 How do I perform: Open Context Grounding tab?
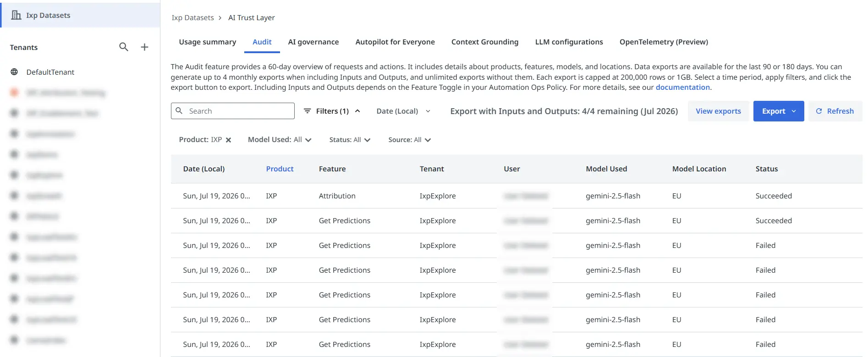[x=485, y=42]
